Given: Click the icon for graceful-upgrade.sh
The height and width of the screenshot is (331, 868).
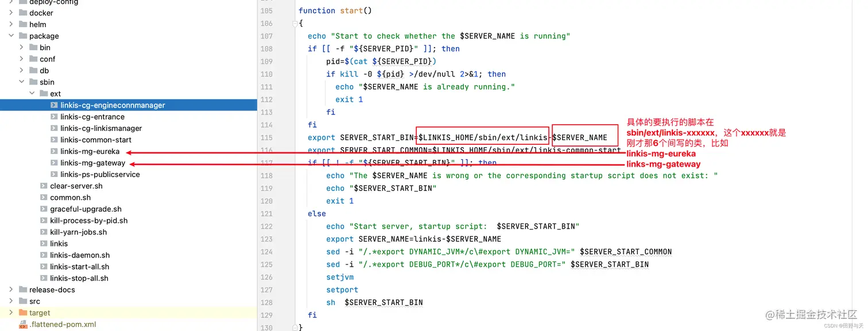Looking at the screenshot, I should (44, 209).
